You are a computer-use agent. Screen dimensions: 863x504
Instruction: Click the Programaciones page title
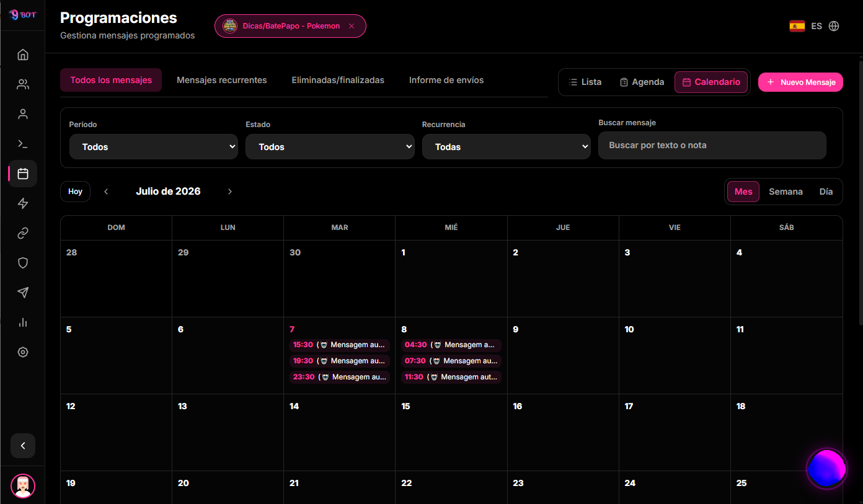click(x=118, y=18)
